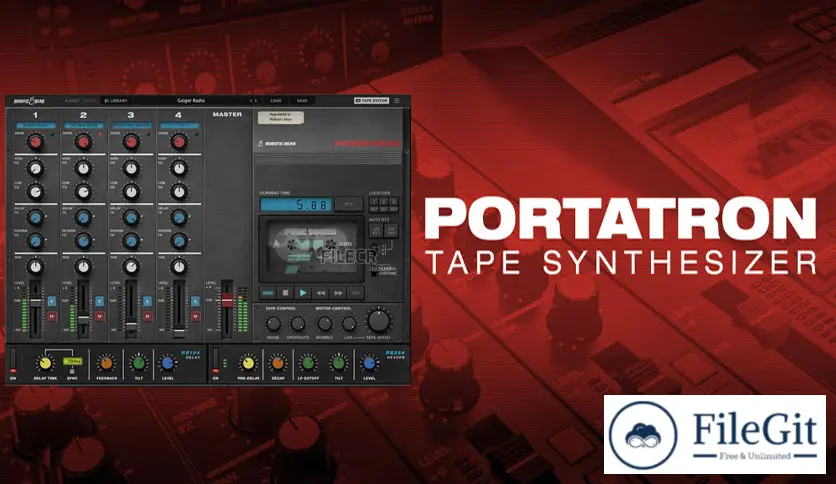Solo channel 4
This screenshot has width=836, height=484.
(195, 302)
